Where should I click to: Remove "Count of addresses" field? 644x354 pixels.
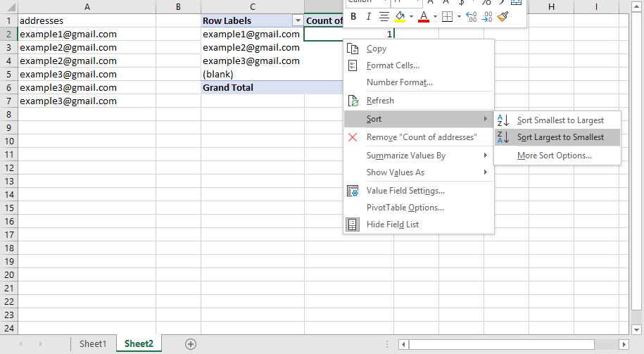coord(419,137)
